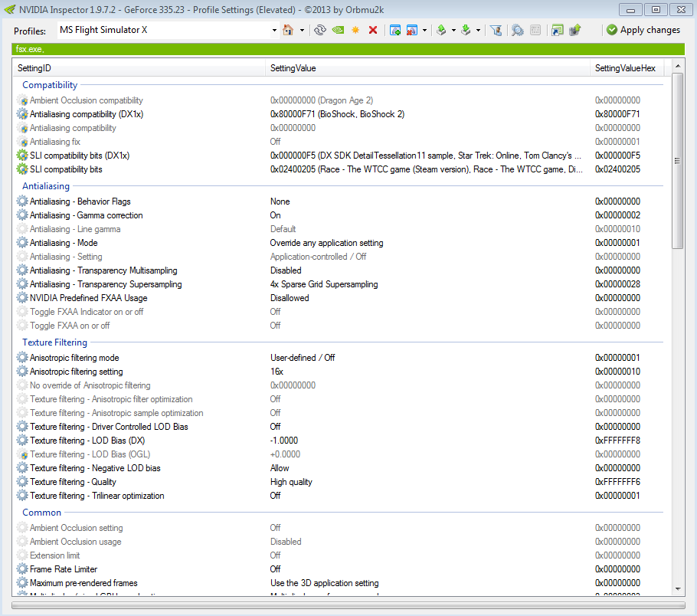
Task: Click gear icon of Anisotropic filtering setting
Action: click(x=22, y=372)
